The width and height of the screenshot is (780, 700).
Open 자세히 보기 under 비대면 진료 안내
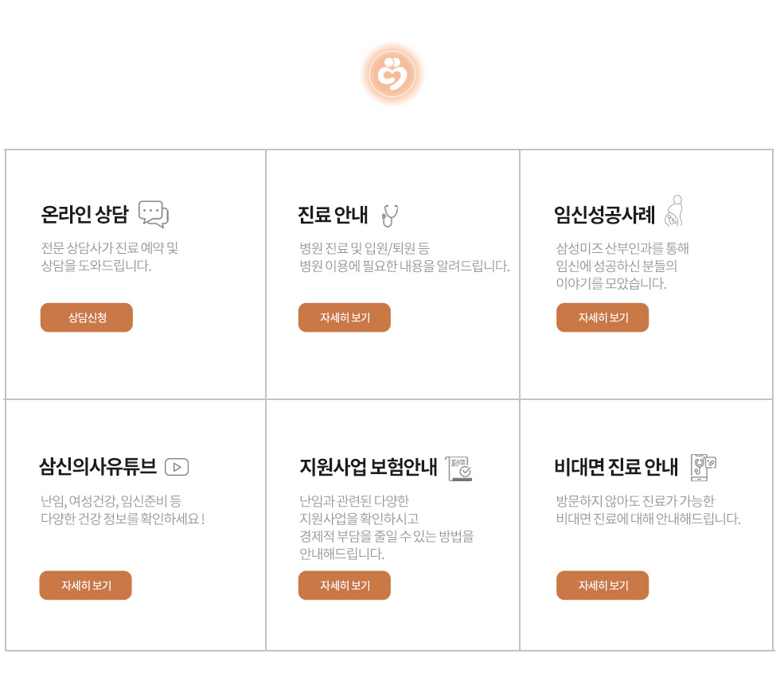603,585
